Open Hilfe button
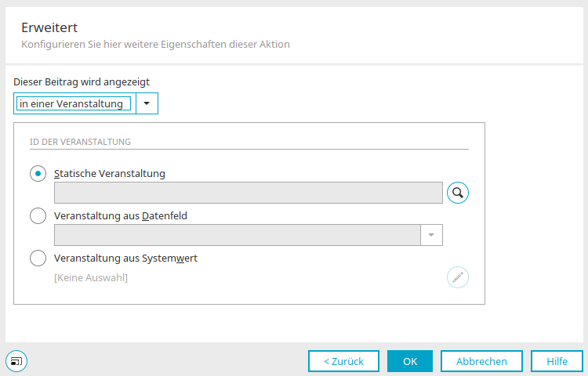 coord(557,361)
